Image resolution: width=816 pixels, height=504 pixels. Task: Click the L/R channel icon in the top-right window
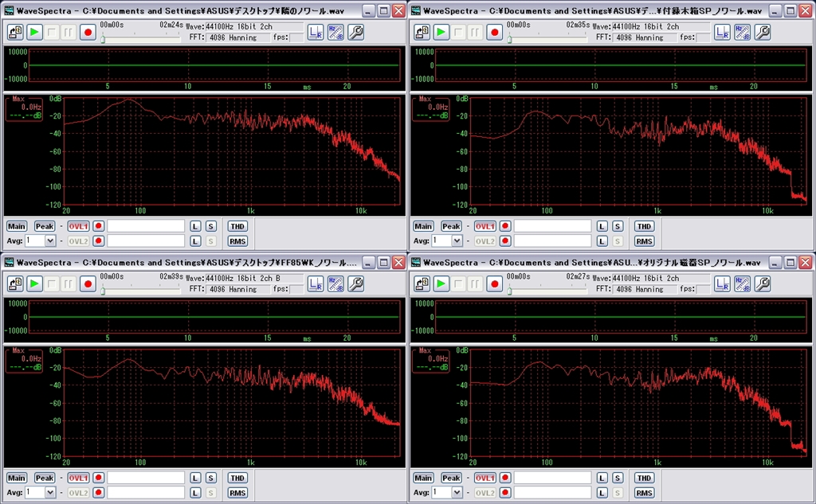click(x=722, y=32)
